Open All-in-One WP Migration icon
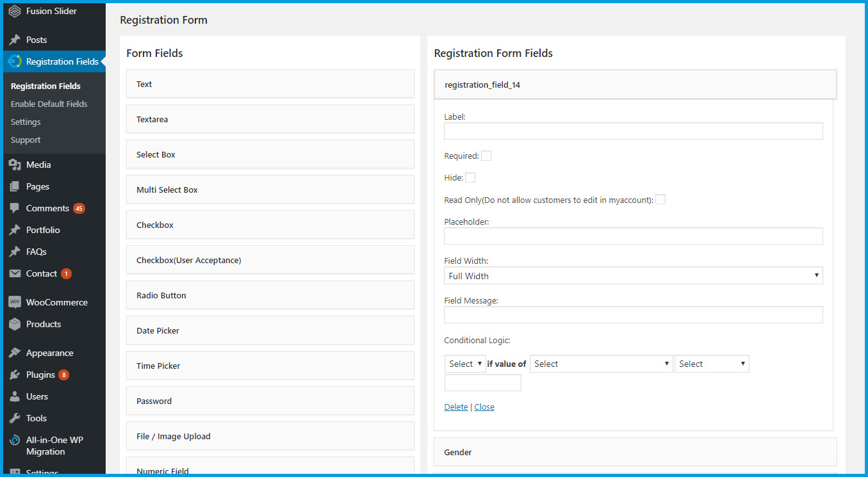868x477 pixels. coord(15,441)
